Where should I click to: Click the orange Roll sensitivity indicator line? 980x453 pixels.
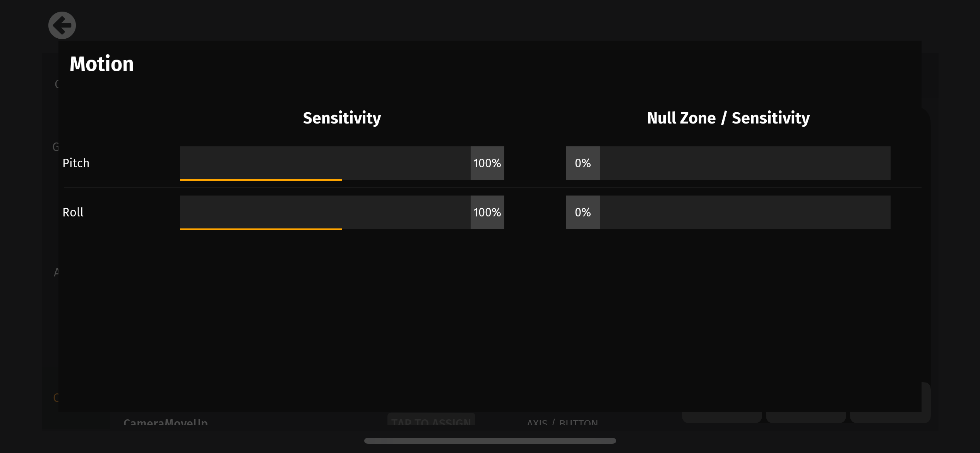coord(261,229)
